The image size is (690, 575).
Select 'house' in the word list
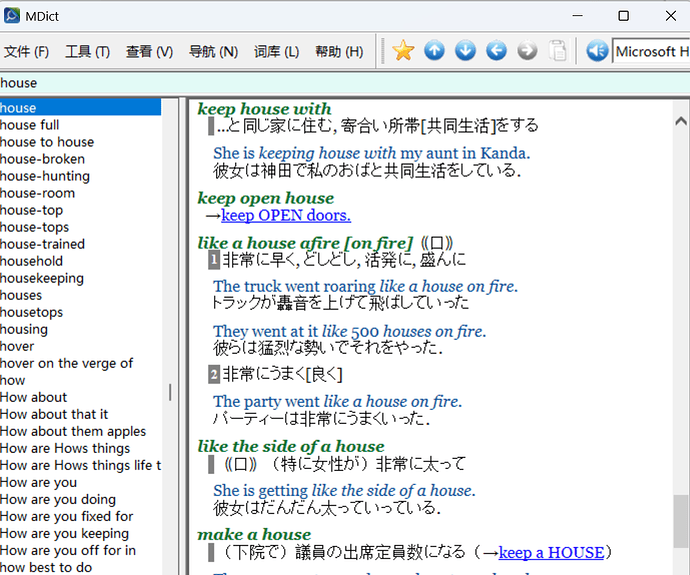tap(80, 108)
